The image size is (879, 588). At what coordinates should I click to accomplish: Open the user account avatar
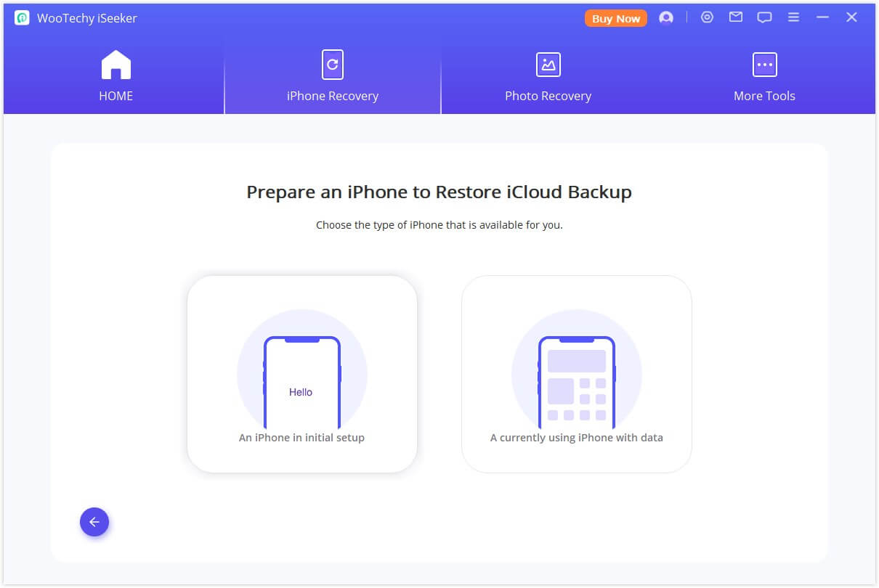pos(666,17)
